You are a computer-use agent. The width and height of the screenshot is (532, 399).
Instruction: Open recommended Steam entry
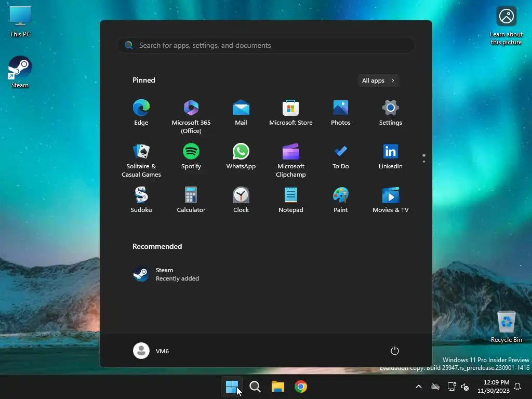166,274
